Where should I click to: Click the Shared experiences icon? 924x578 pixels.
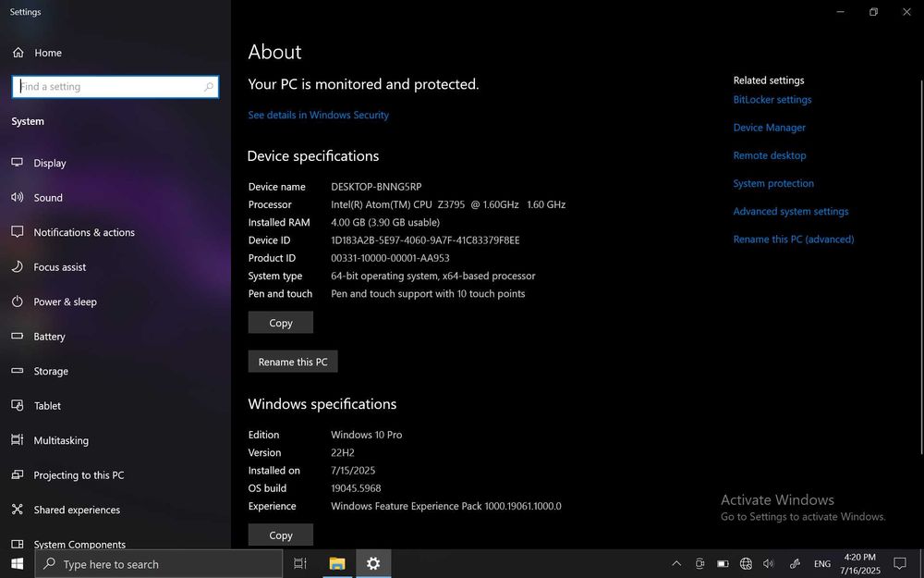(17, 509)
